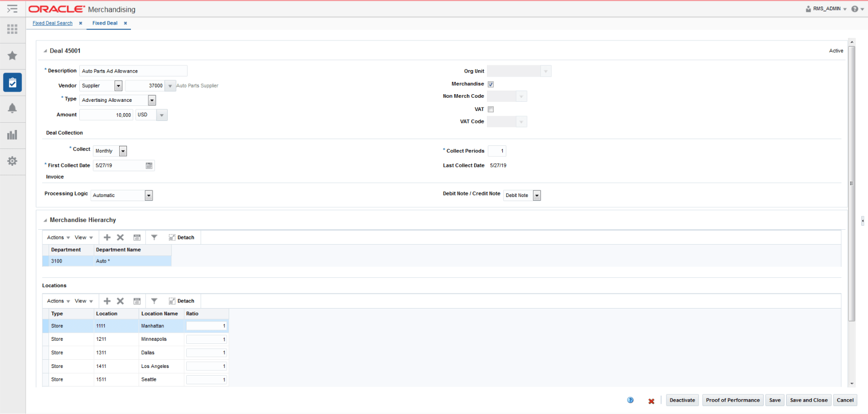Image resolution: width=868 pixels, height=414 pixels.
Task: Click the Collect Periods field
Action: [497, 151]
